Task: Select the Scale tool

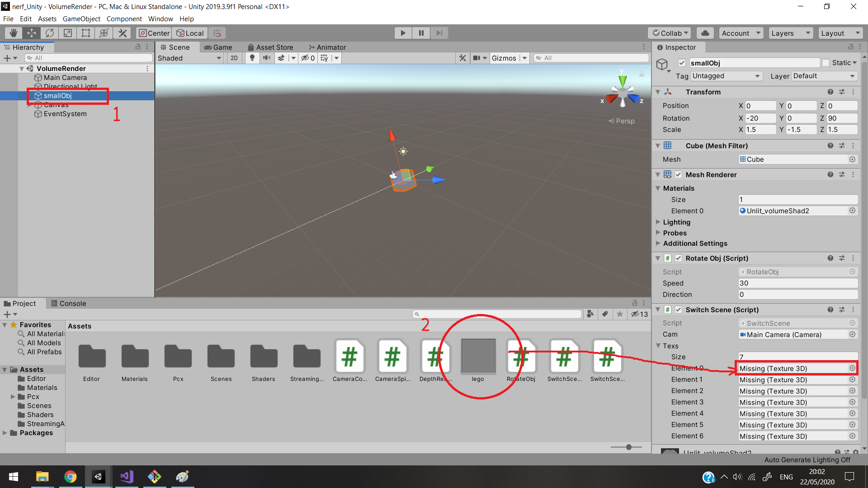Action: tap(68, 33)
